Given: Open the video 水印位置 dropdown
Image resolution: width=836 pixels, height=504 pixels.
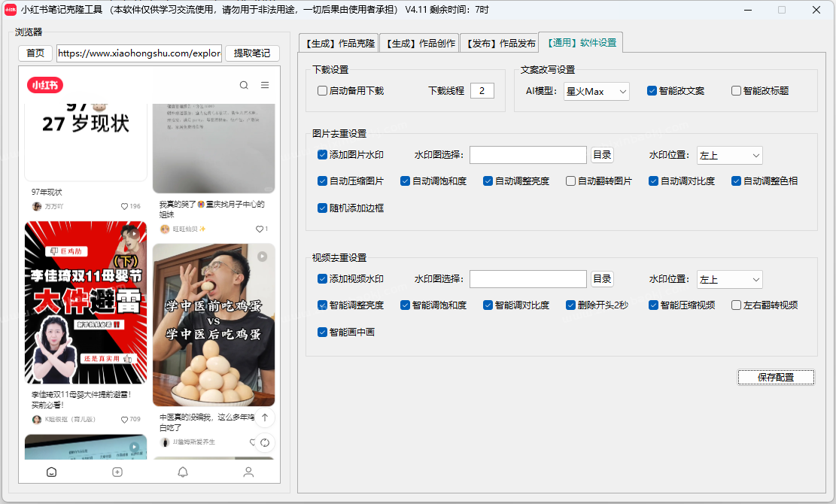Looking at the screenshot, I should click(x=729, y=278).
